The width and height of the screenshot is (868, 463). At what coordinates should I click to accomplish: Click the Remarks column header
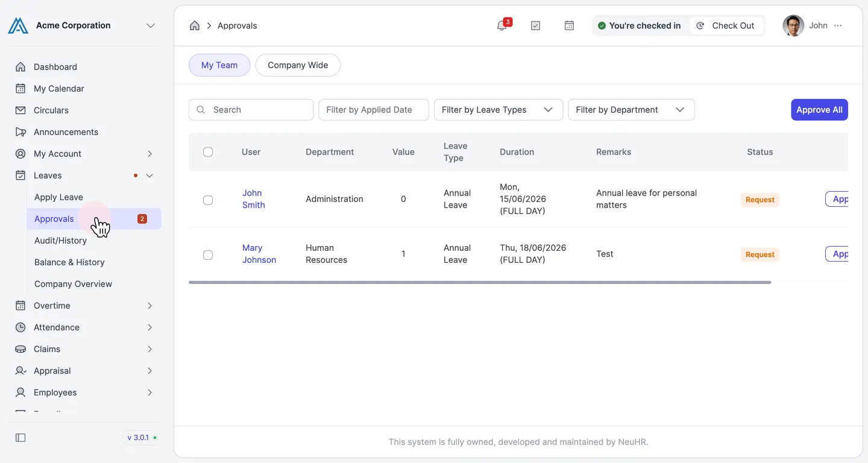coord(614,152)
